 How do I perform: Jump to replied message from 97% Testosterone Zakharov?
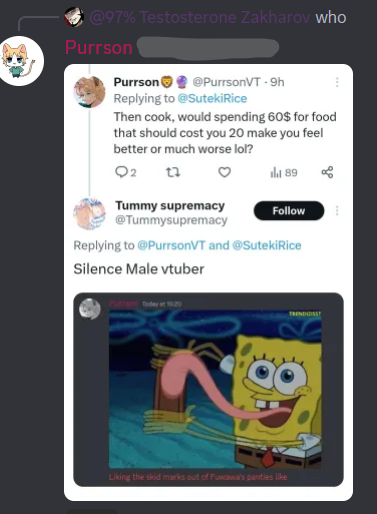(x=219, y=17)
